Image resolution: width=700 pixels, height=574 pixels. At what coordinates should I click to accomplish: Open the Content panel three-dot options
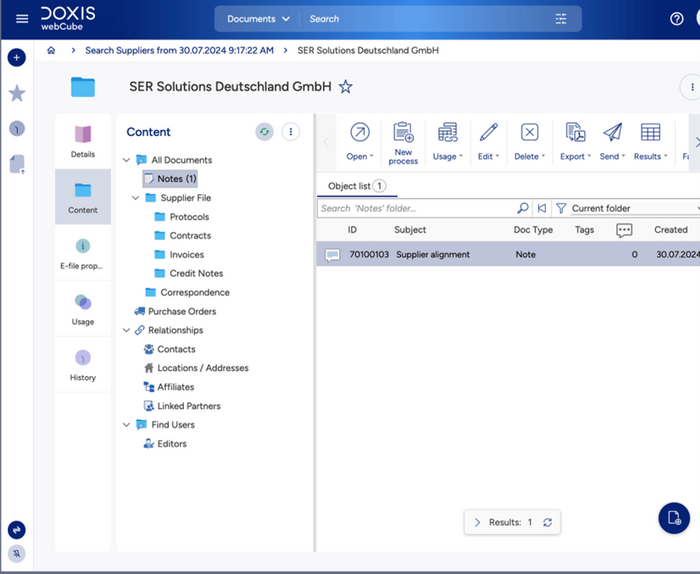[x=291, y=132]
